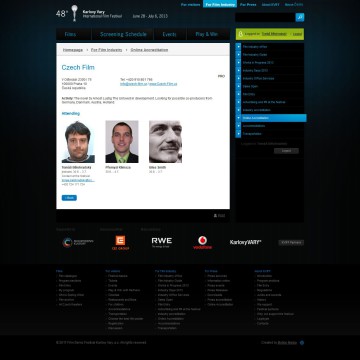Expand the Works in Progress 2013 arrow
The image size is (360, 360).
(238, 62)
